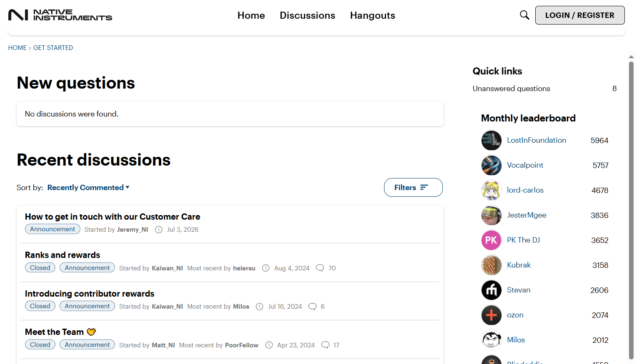Click Announcement tag on Meet the Team

pos(87,345)
